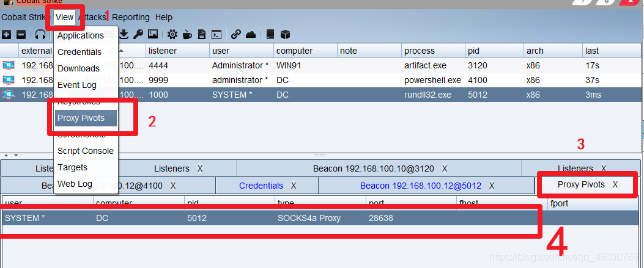Image resolution: width=644 pixels, height=268 pixels.
Task: Open the Help menu
Action: coord(164,17)
